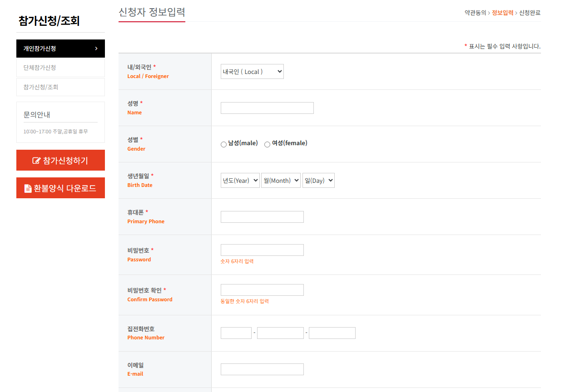Click the 휴대폰 Primary Phone input field
The height and width of the screenshot is (392, 575).
pos(262,217)
